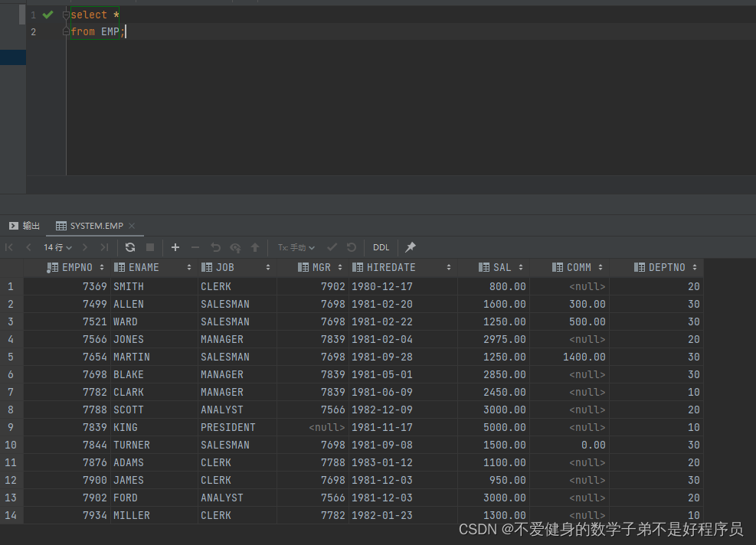Sort by the COMM column arrows

coord(601,267)
